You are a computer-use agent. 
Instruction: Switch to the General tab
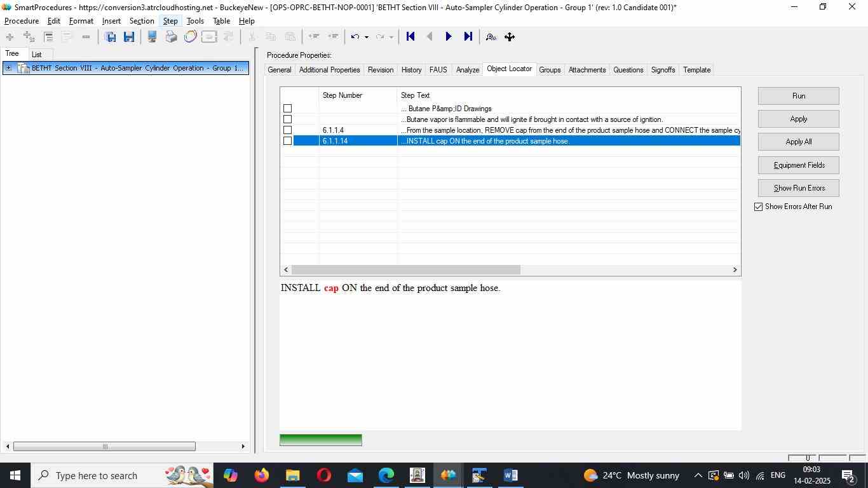tap(280, 70)
